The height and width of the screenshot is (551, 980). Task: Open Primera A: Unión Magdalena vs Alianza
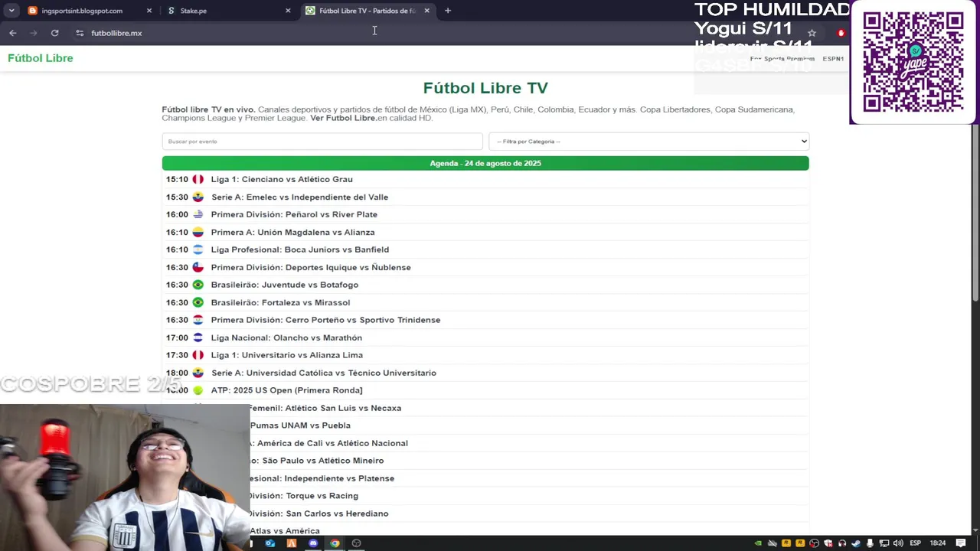(x=292, y=232)
